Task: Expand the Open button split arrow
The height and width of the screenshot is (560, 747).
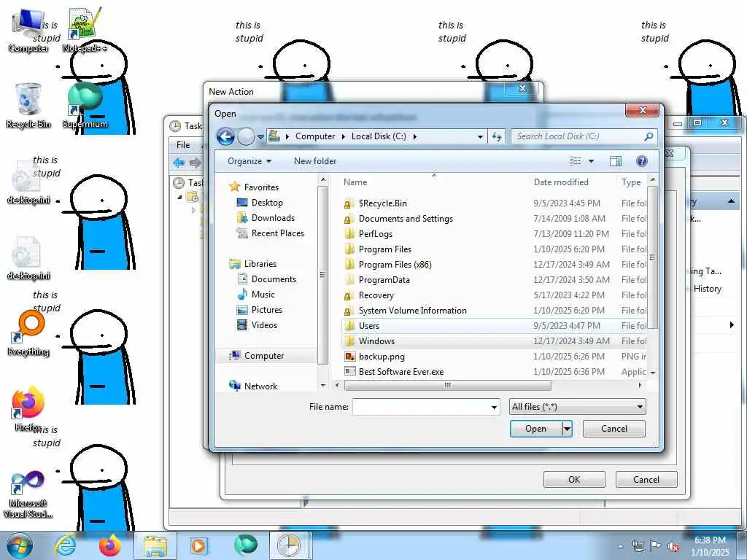Action: point(567,429)
